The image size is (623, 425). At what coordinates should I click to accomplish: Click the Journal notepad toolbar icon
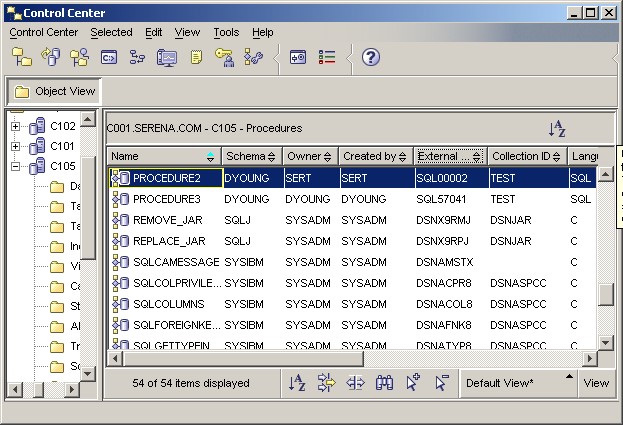[x=197, y=57]
